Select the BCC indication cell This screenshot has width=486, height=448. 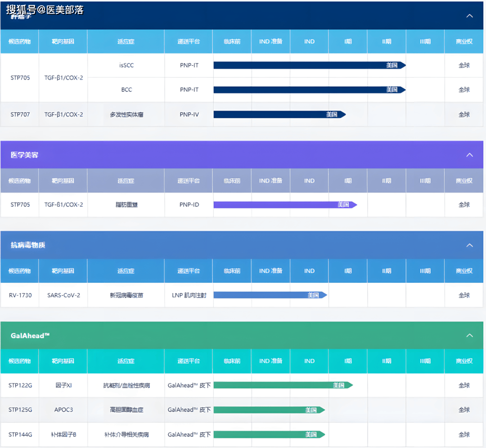[x=126, y=90]
